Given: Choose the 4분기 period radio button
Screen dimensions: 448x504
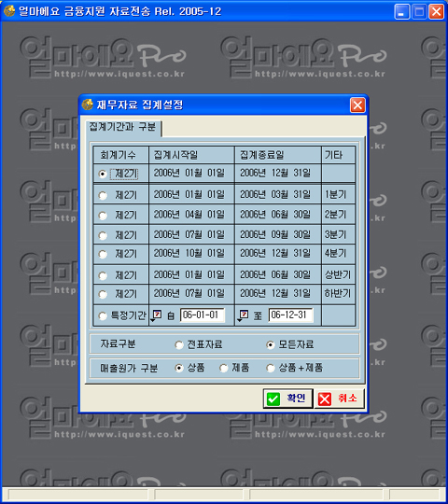Looking at the screenshot, I should tap(103, 254).
